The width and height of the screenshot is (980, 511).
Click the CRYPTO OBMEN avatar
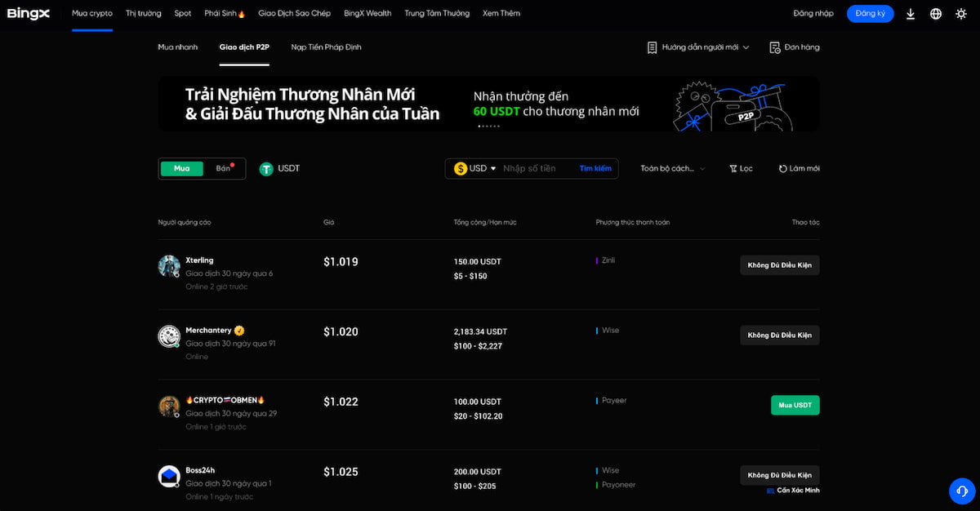tap(169, 407)
